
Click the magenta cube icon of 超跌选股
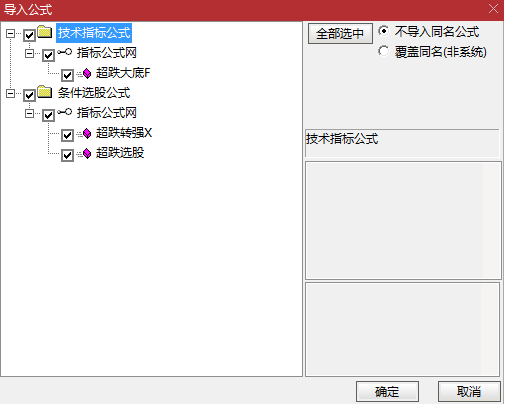pyautogui.click(x=87, y=153)
